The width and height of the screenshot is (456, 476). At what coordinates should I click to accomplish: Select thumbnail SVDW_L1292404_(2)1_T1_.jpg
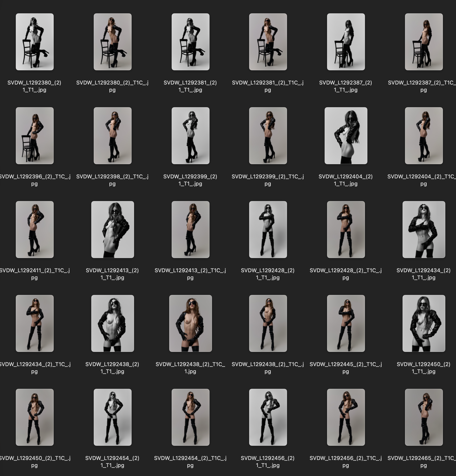point(346,135)
